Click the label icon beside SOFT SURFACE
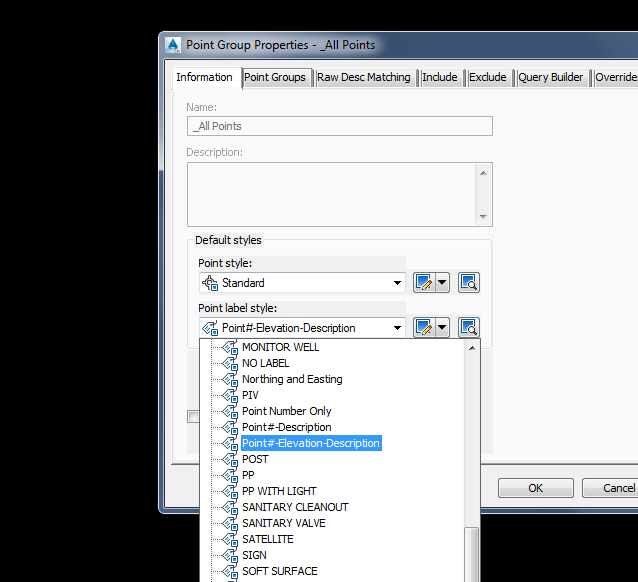Viewport: 638px width, 582px height. [230, 572]
